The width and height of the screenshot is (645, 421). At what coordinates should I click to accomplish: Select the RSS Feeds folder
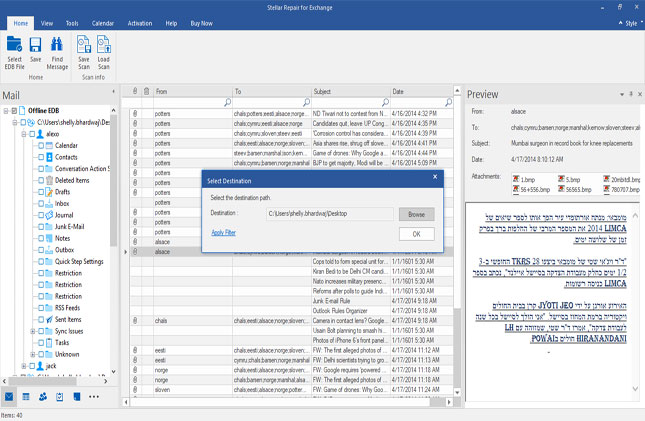67,308
